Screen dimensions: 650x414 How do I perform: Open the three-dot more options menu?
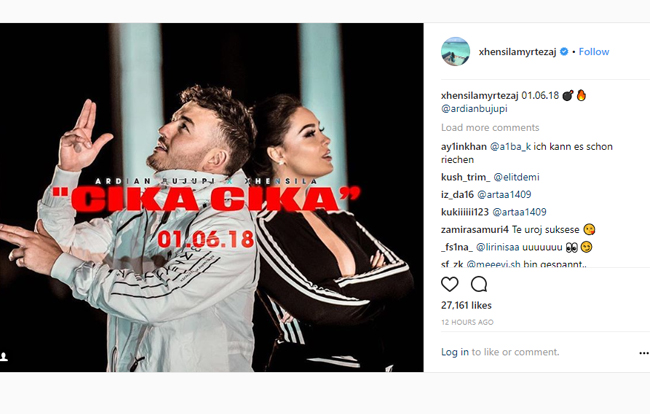[644, 353]
